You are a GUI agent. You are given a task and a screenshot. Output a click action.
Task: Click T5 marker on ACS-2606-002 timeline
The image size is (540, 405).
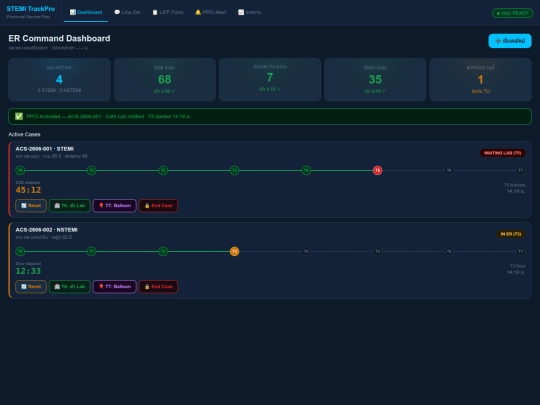377,251
